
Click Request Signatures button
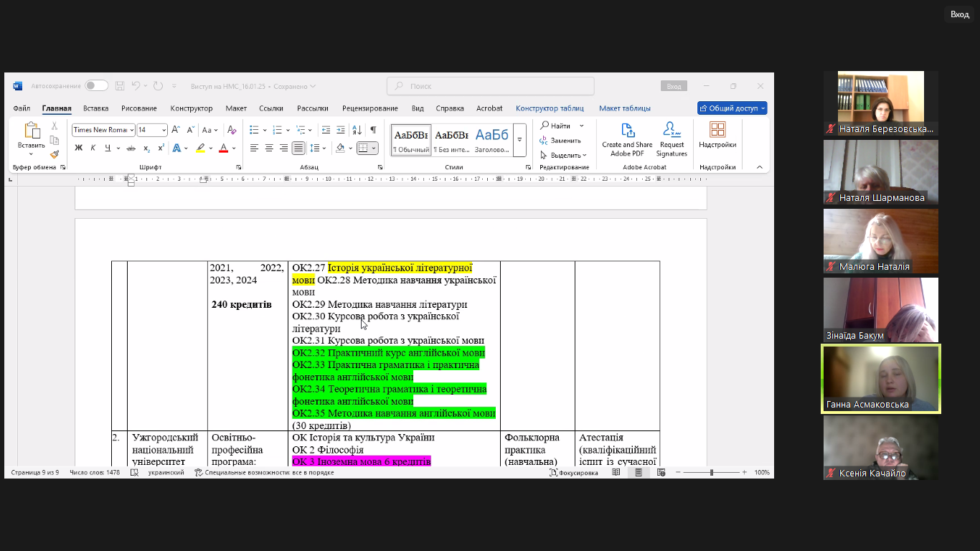pyautogui.click(x=672, y=139)
